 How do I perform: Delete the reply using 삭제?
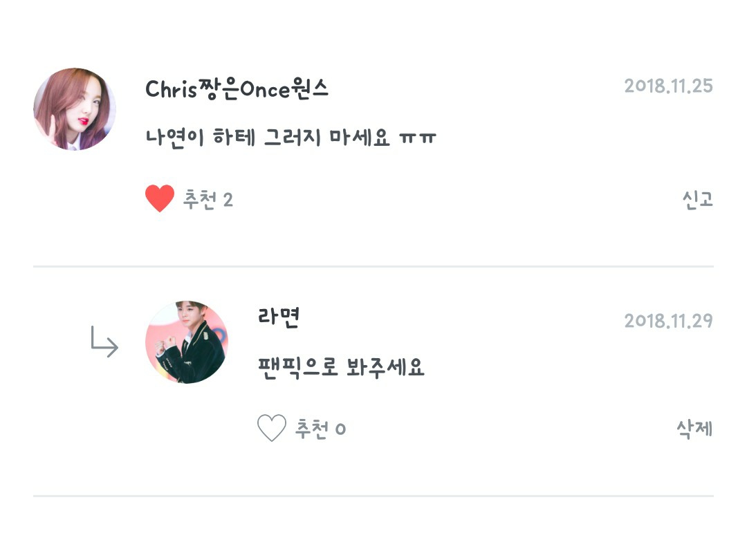(694, 429)
